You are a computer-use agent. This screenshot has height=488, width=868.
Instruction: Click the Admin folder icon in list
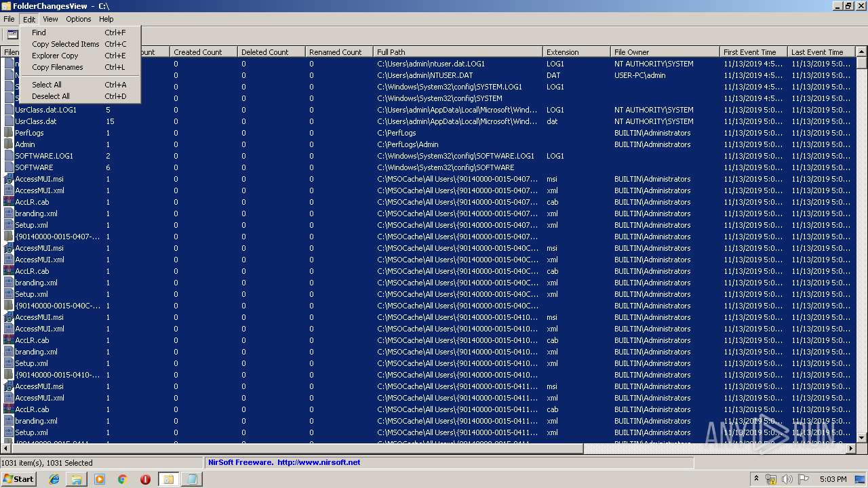[9, 144]
